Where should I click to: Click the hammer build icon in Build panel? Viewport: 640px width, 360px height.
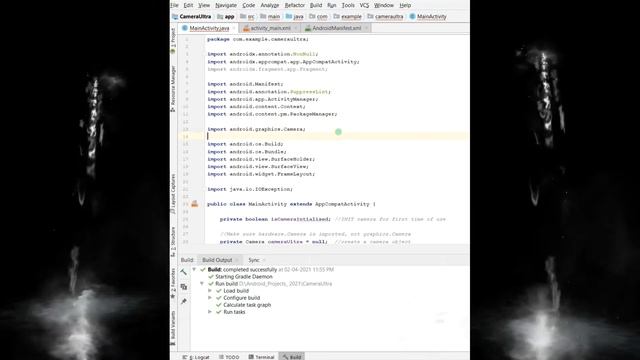[x=184, y=272]
